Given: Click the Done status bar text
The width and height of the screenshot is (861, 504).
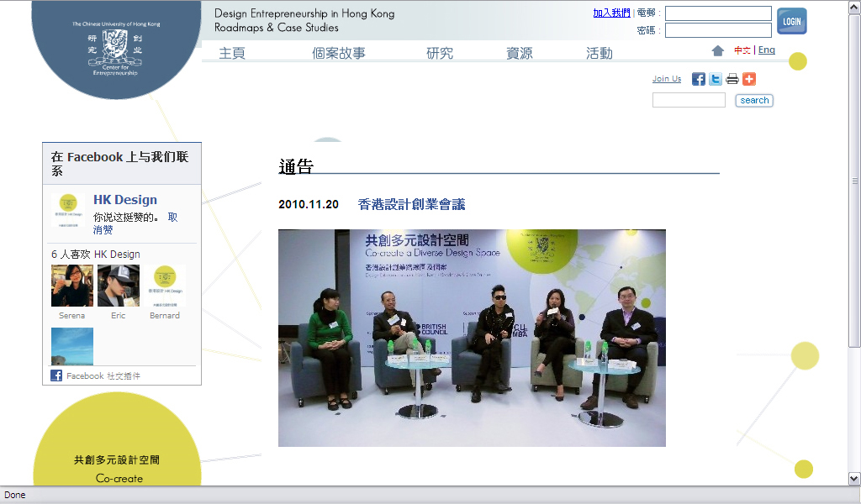Looking at the screenshot, I should point(15,495).
